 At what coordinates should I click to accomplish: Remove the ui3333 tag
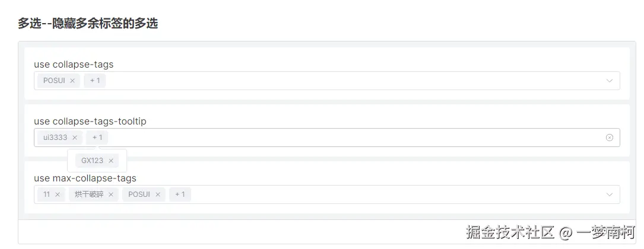pyautogui.click(x=75, y=138)
